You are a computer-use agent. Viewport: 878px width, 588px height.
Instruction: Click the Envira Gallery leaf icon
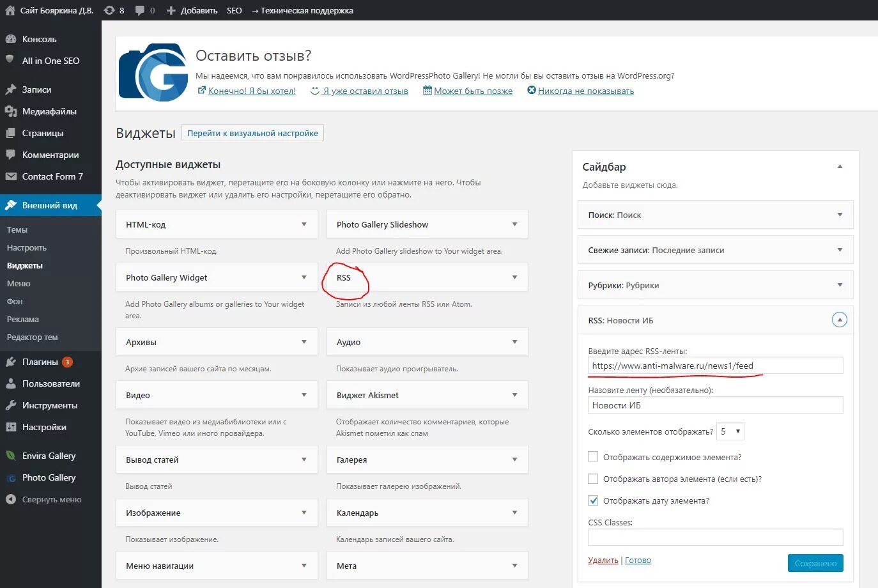coord(10,456)
